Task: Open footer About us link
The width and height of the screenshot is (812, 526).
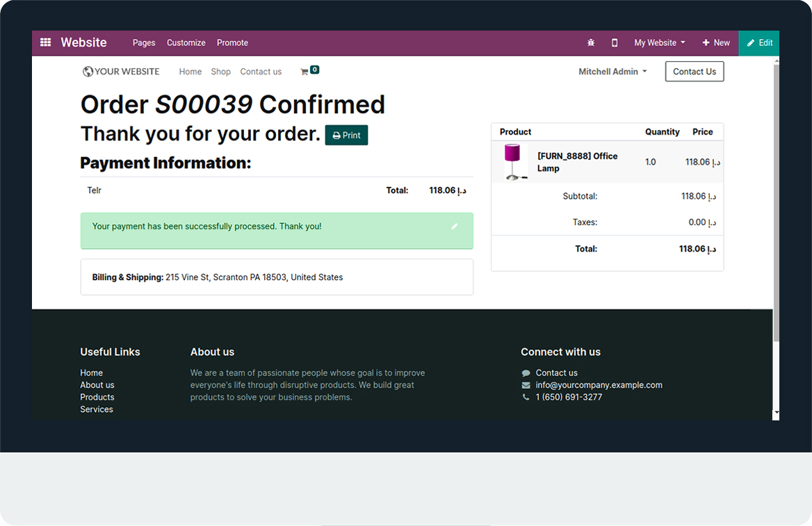Action: point(97,385)
